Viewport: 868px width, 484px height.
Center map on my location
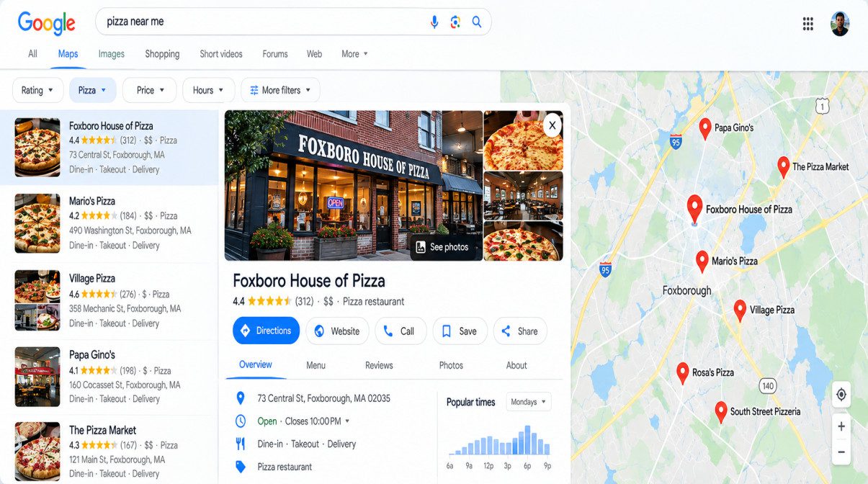tap(841, 395)
